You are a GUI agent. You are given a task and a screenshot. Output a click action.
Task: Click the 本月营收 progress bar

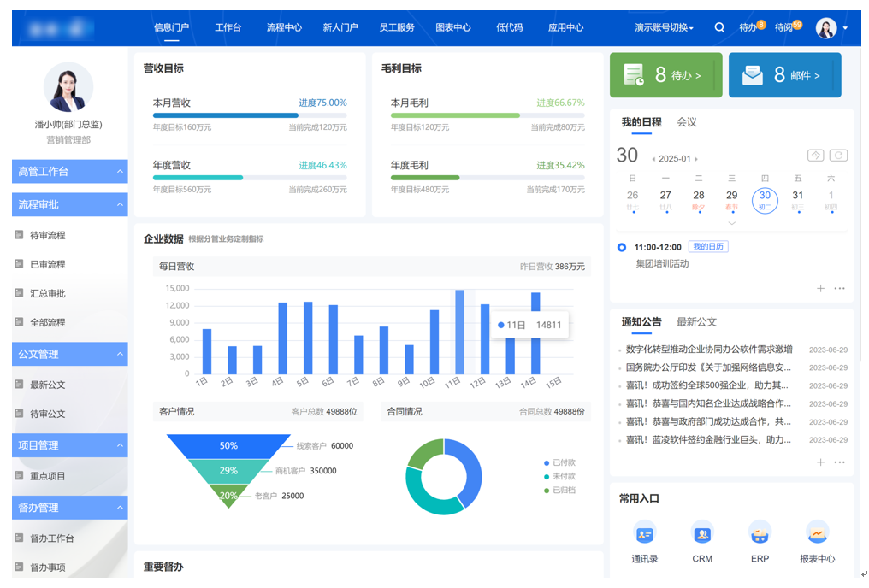(x=250, y=115)
